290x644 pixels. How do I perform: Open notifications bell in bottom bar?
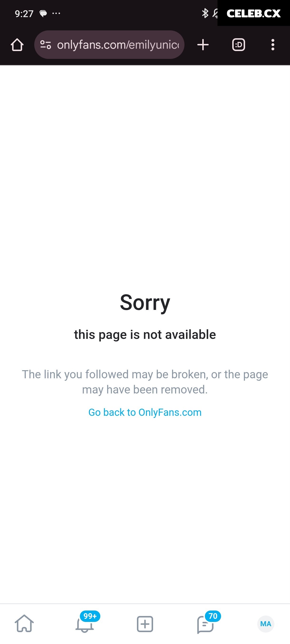click(85, 625)
